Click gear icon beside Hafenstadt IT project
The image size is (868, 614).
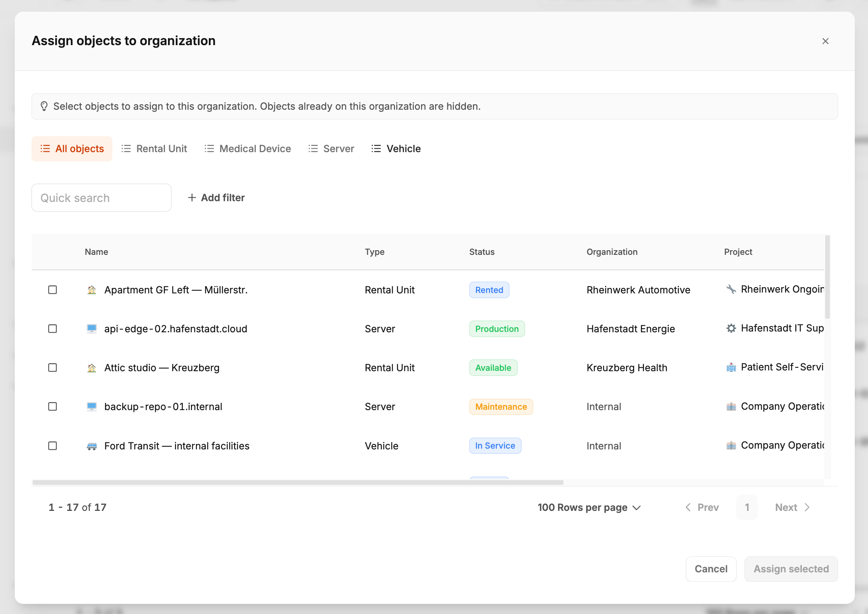point(731,328)
